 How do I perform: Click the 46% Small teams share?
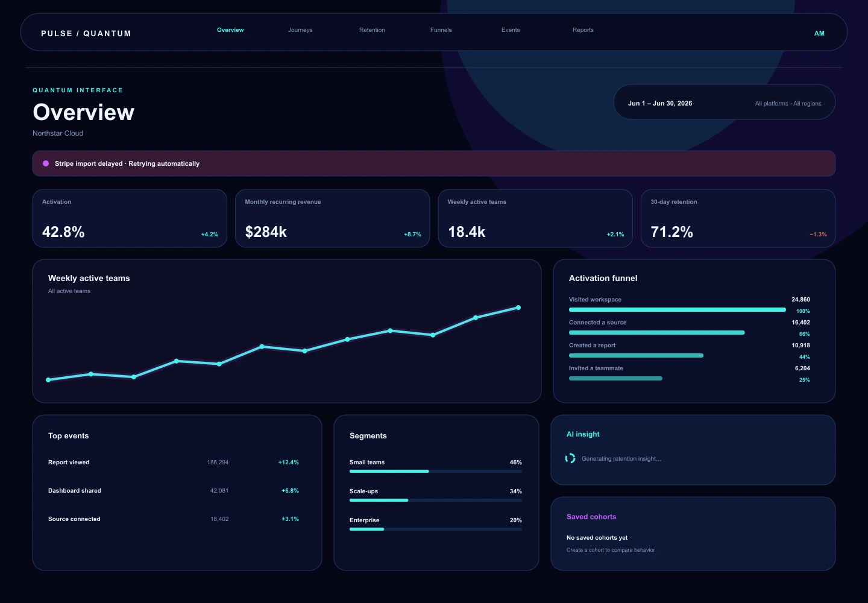point(516,463)
